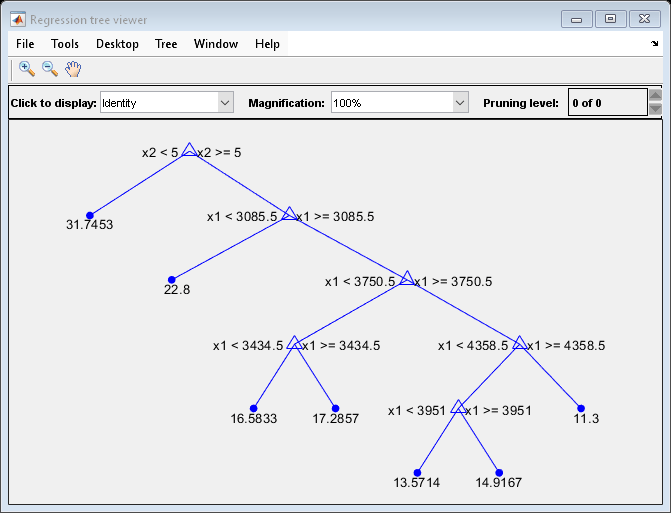Click the dock arrow at menu bar right
This screenshot has width=671, height=513.
coord(655,44)
